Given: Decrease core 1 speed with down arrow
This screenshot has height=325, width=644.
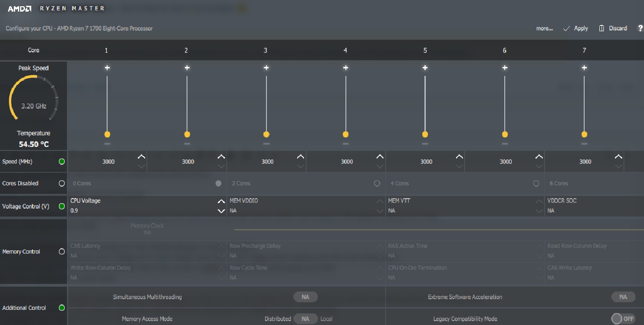Looking at the screenshot, I should [x=141, y=167].
